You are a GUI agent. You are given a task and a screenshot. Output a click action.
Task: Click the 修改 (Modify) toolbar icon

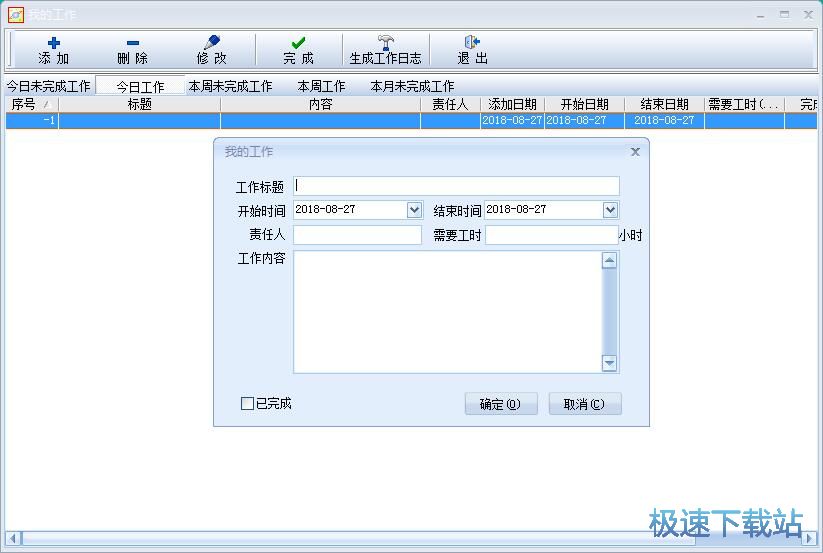[212, 42]
